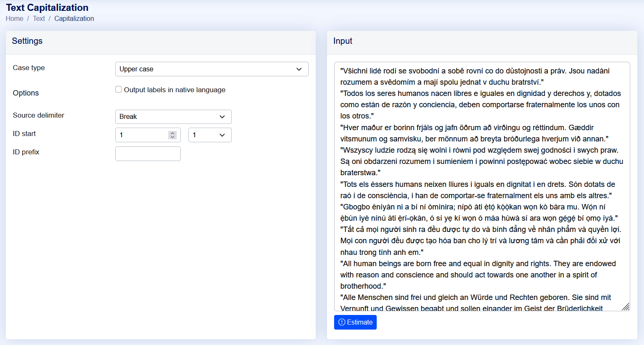Click the ID start label
This screenshot has width=644, height=345.
24,133
